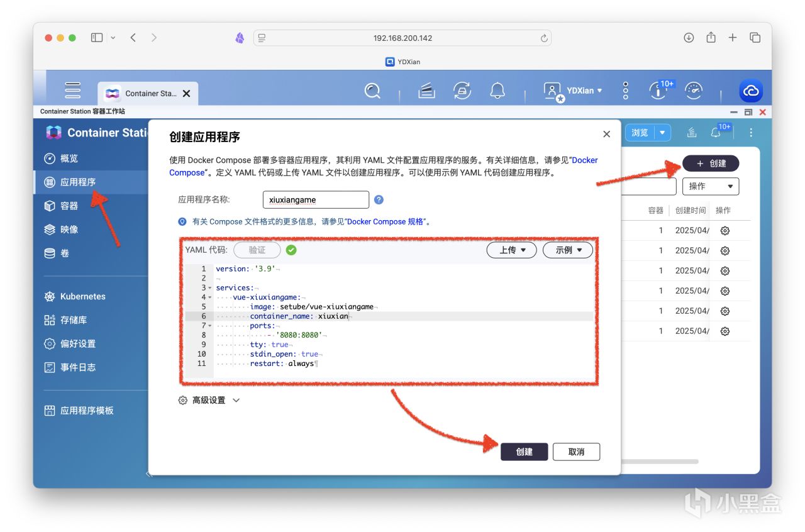This screenshot has width=805, height=532.
Task: Click the container_name line in the YAML editor
Action: [x=404, y=316]
